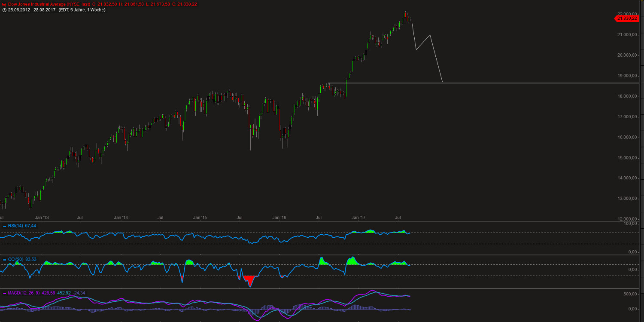Viewport: 644px width, 322px height.
Task: Select the CCI(20) indicator label
Action: click(x=16, y=260)
